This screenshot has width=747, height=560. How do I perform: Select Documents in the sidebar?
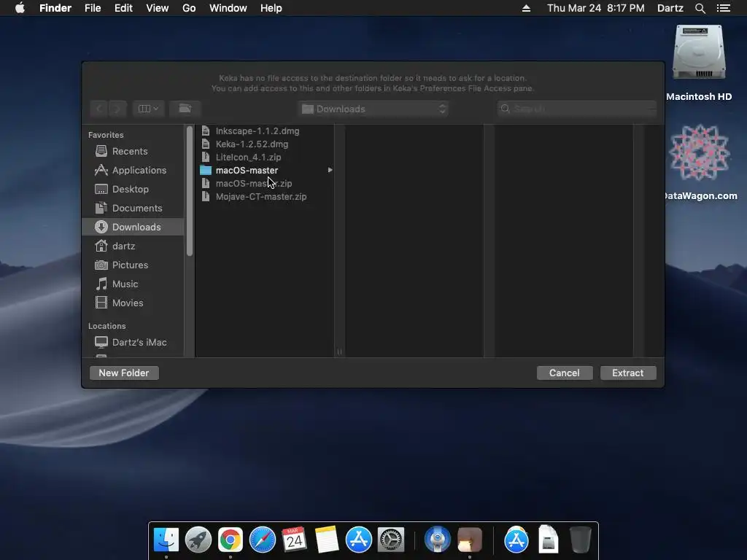(133, 208)
